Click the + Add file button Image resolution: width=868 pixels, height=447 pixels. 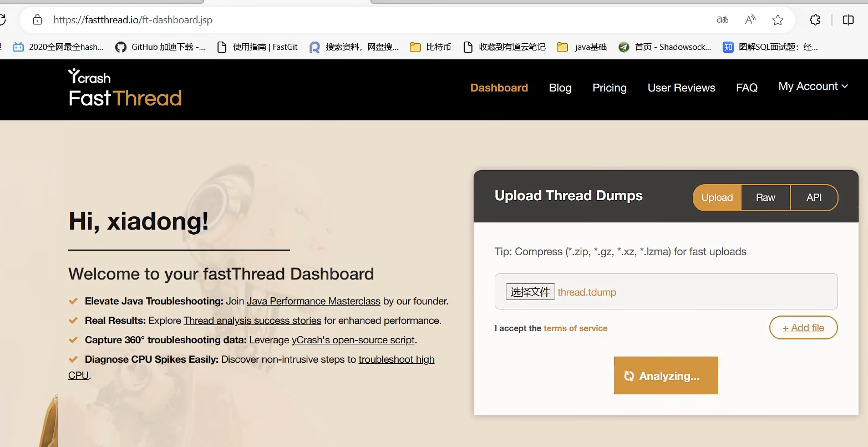[804, 328]
